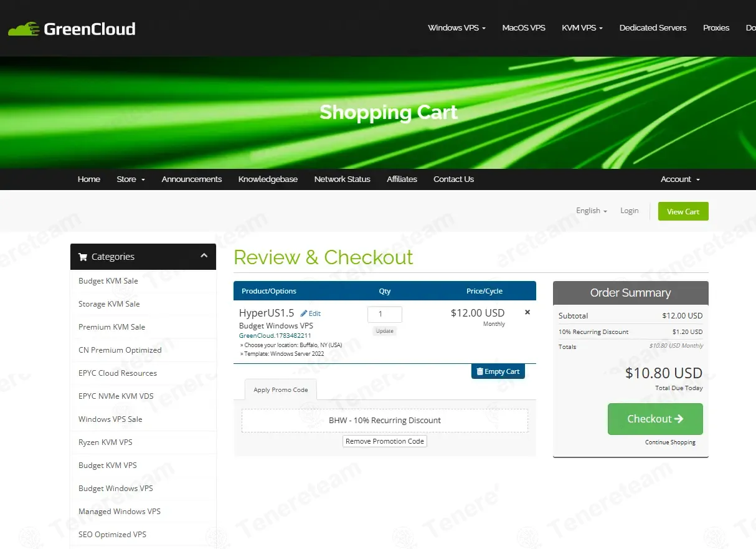Open the English language selector
The width and height of the screenshot is (756, 549).
[x=592, y=211]
